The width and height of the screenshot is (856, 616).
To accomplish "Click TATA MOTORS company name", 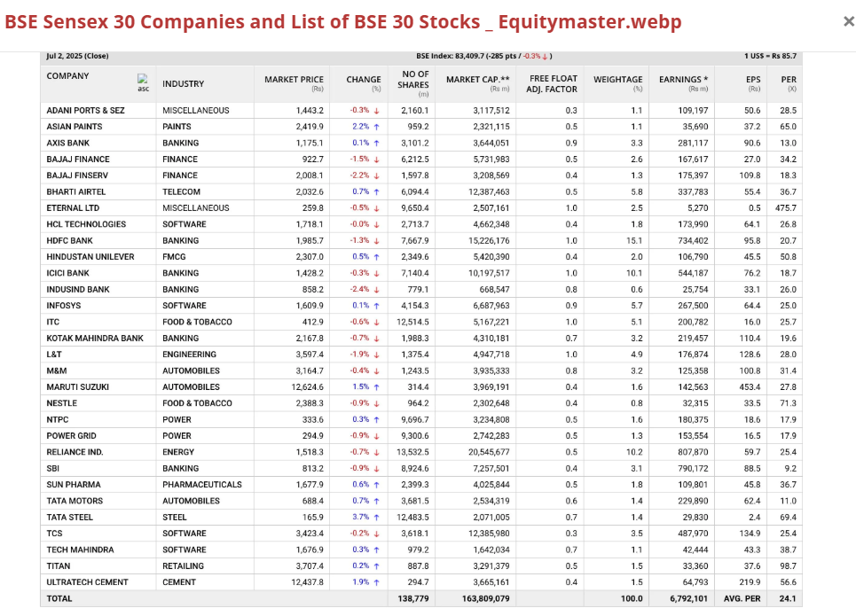I will pos(75,501).
